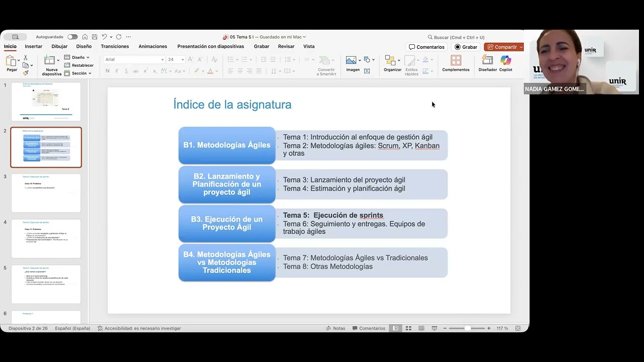This screenshot has width=644, height=362.
Task: Click the Notas button in status bar
Action: pyautogui.click(x=335, y=328)
